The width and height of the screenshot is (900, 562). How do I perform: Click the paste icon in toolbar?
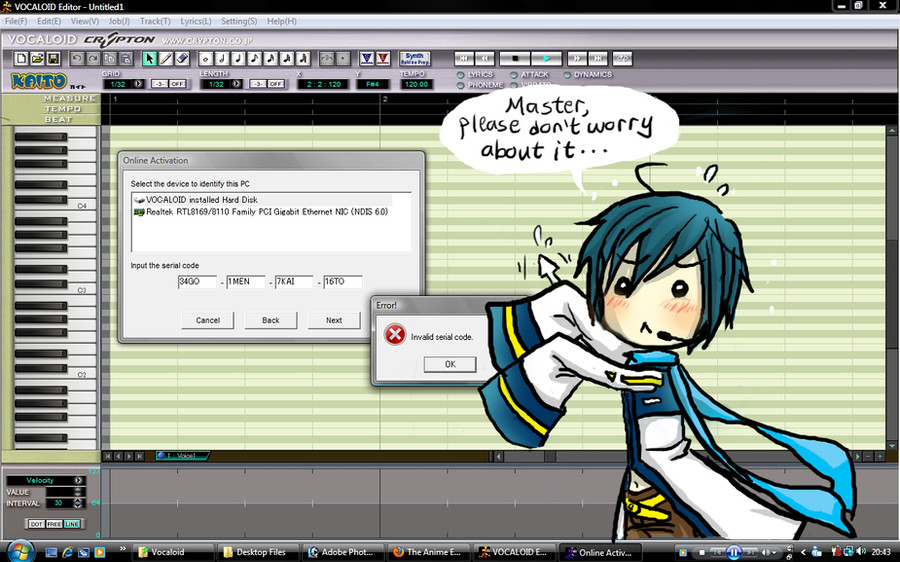coord(125,58)
